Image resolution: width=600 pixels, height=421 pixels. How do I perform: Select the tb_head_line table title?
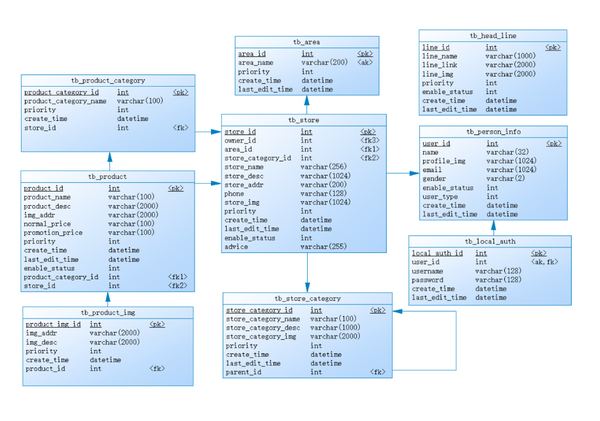[493, 36]
